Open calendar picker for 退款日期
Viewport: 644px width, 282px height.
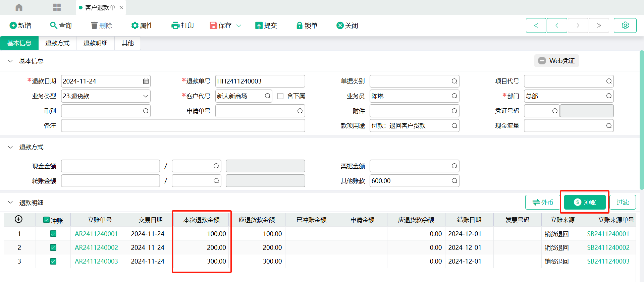tap(146, 81)
